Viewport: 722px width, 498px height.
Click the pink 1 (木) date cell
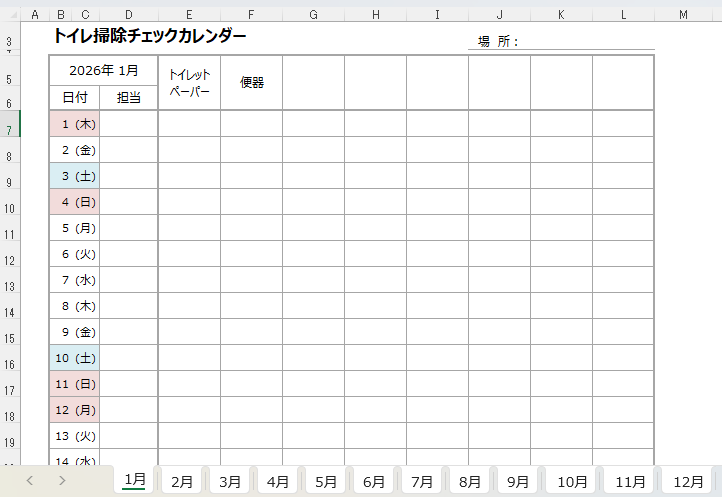pyautogui.click(x=75, y=124)
